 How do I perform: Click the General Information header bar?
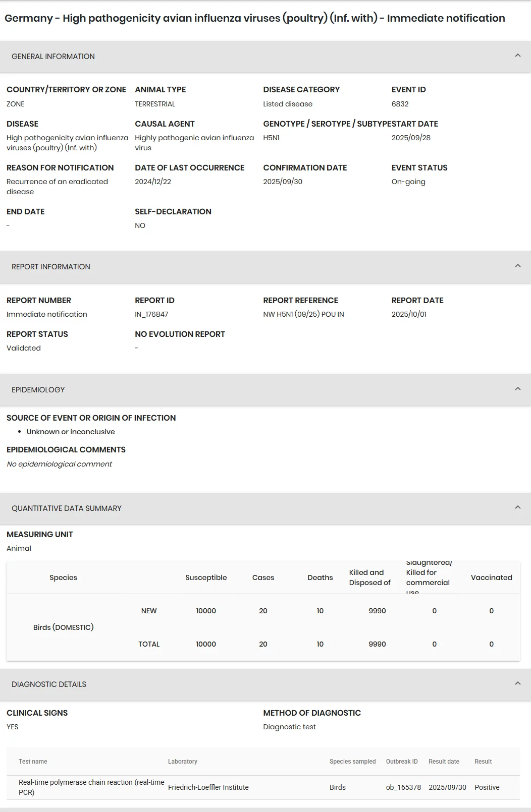coord(265,56)
